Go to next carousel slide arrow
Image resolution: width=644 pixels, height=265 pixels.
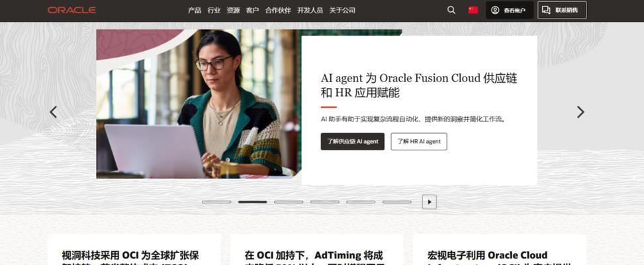580,112
